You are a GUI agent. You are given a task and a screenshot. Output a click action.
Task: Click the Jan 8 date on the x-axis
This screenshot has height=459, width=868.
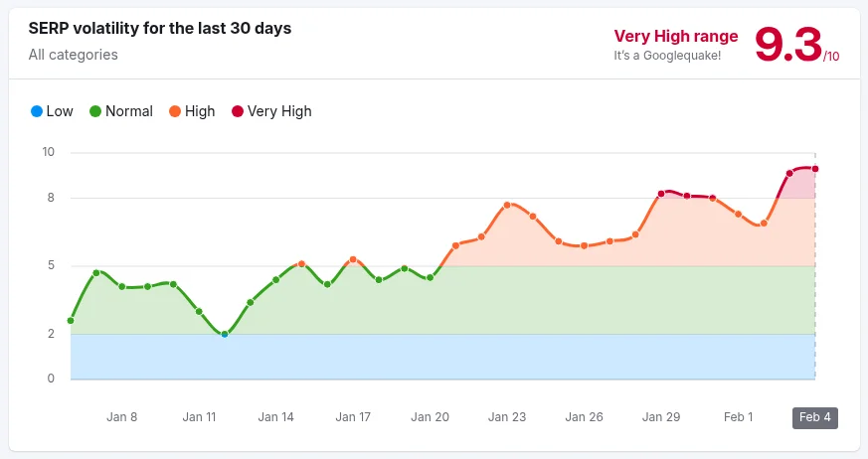(x=121, y=417)
